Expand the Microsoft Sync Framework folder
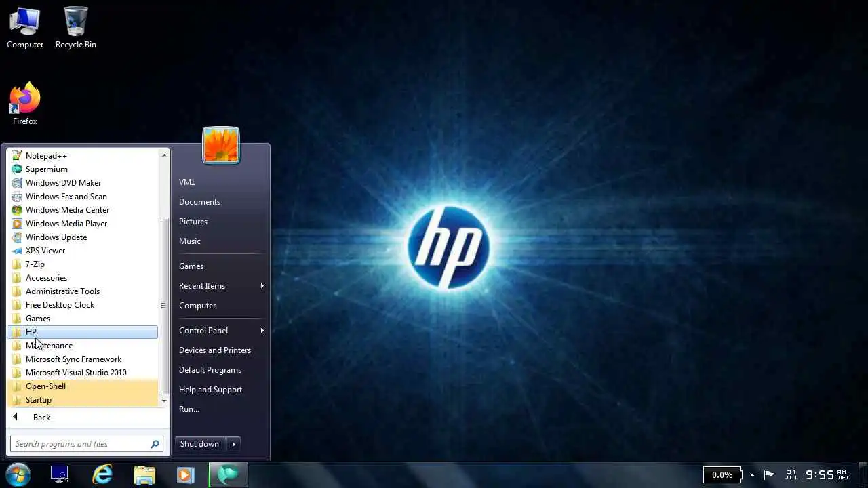 82,359
